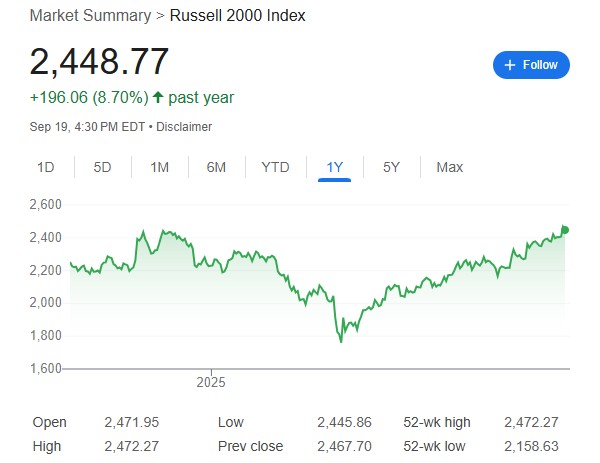
Task: Click the Russell 2000 Index title
Action: 238,16
